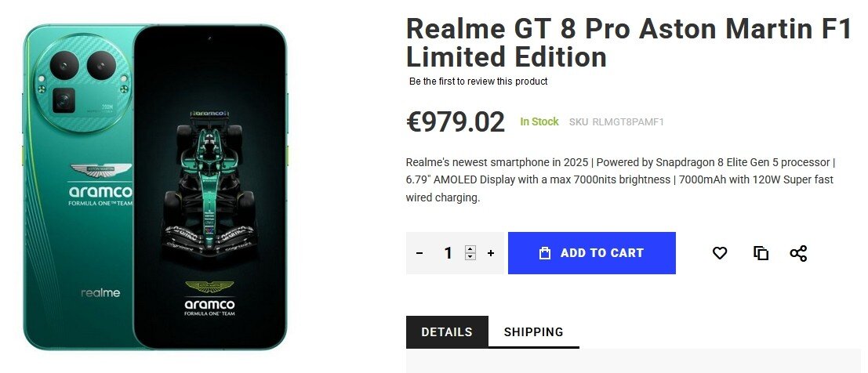This screenshot has width=868, height=373.
Task: Click the €979.02 price
Action: pos(456,121)
